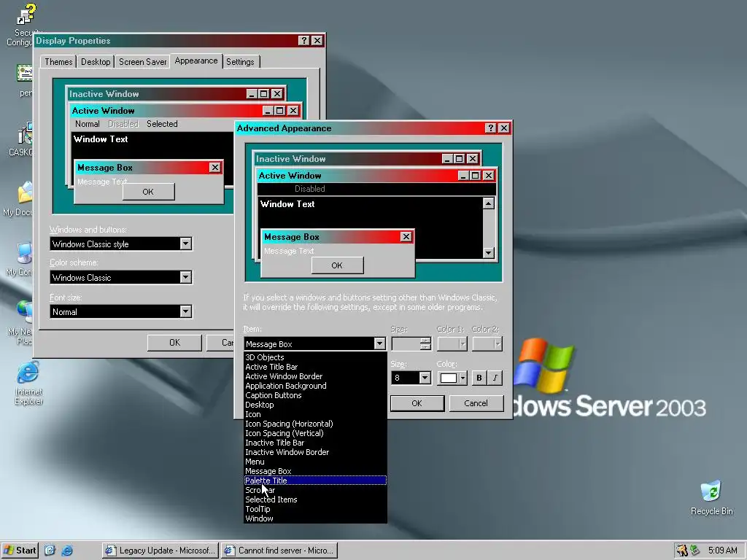Choose Application Background item
The width and height of the screenshot is (747, 560).
click(x=315, y=386)
